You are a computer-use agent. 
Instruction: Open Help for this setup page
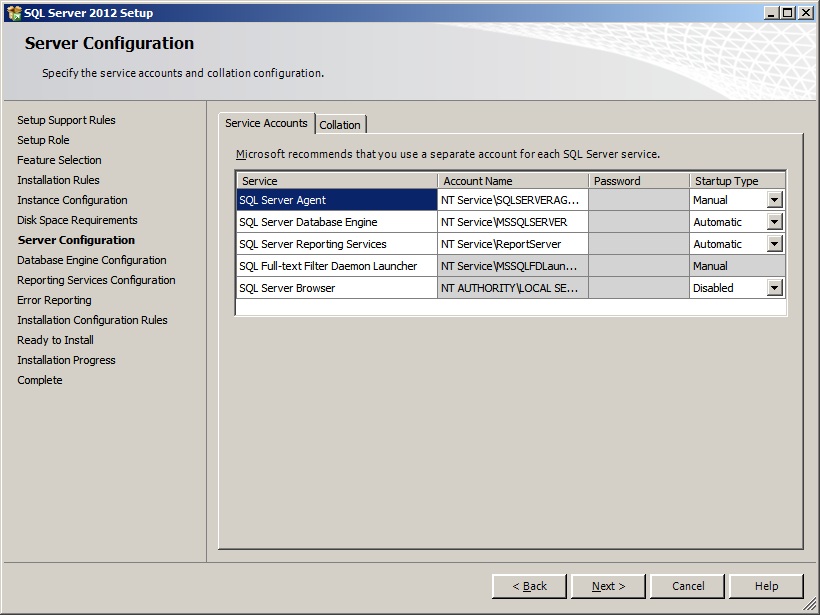tap(766, 586)
